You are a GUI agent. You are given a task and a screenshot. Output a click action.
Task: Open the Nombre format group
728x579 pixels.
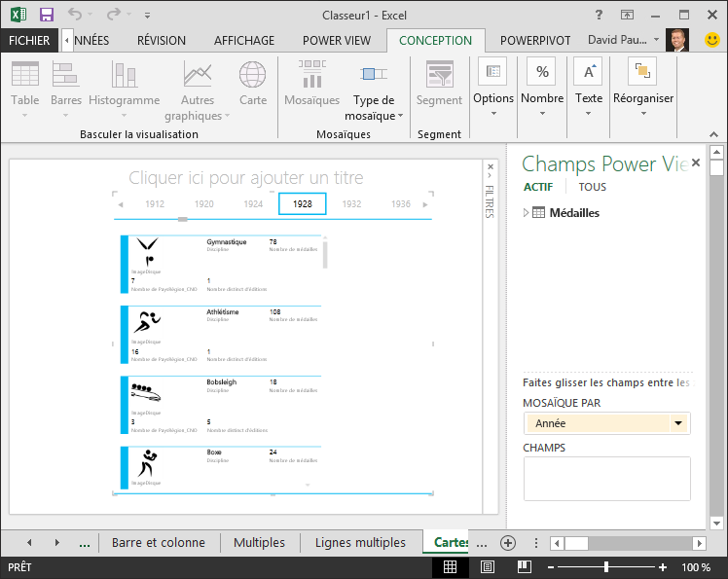tap(542, 88)
